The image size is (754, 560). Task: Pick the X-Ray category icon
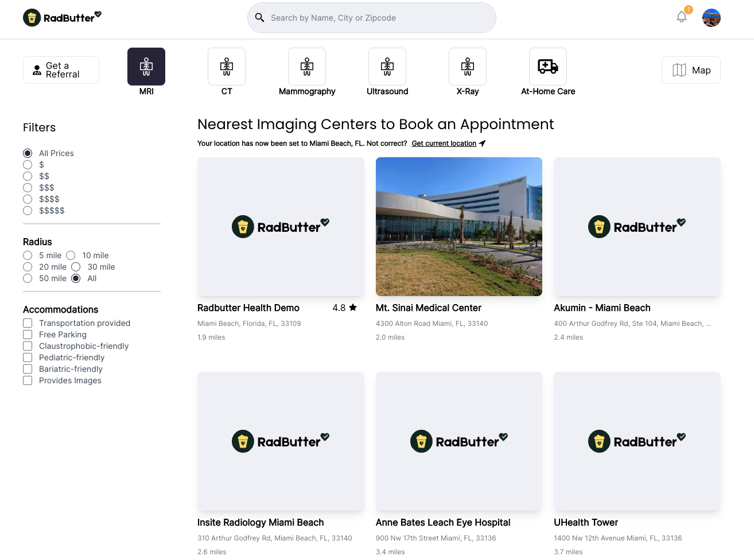[468, 67]
